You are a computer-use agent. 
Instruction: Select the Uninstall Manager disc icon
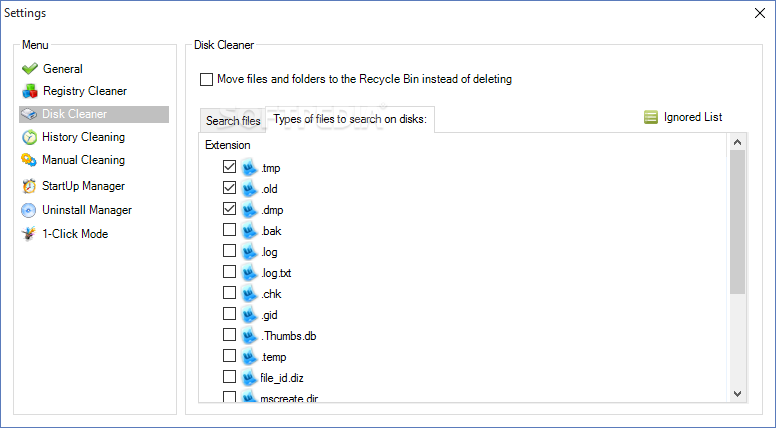coord(29,210)
